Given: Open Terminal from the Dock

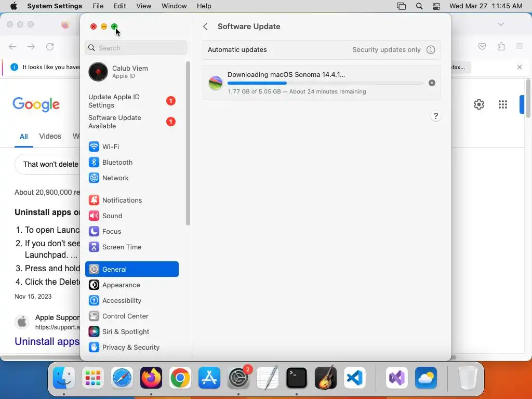Looking at the screenshot, I should pos(297,378).
